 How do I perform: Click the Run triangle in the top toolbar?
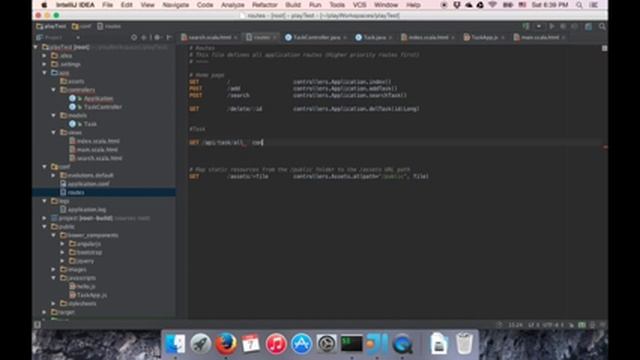coord(551,27)
